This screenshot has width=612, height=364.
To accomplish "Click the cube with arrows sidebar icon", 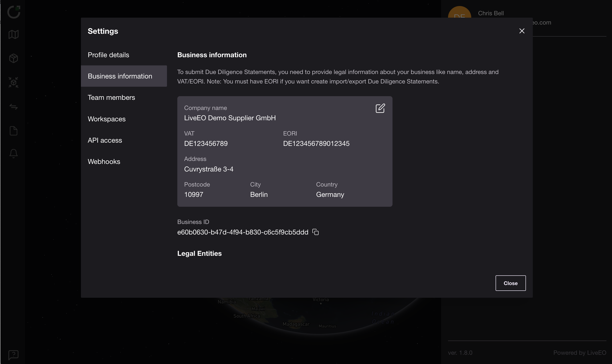I will [14, 82].
